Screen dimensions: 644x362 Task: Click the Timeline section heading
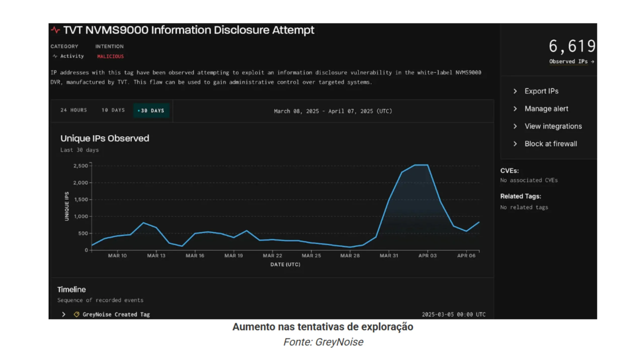click(71, 290)
